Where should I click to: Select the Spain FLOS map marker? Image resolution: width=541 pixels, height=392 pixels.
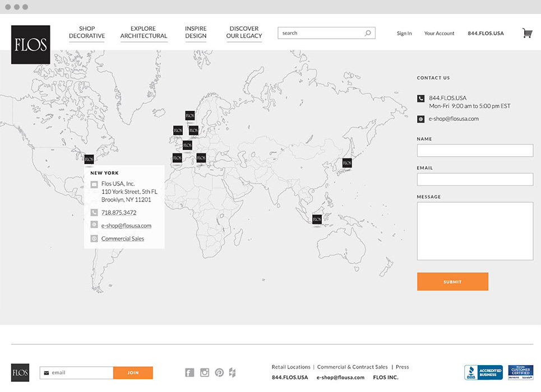(177, 158)
